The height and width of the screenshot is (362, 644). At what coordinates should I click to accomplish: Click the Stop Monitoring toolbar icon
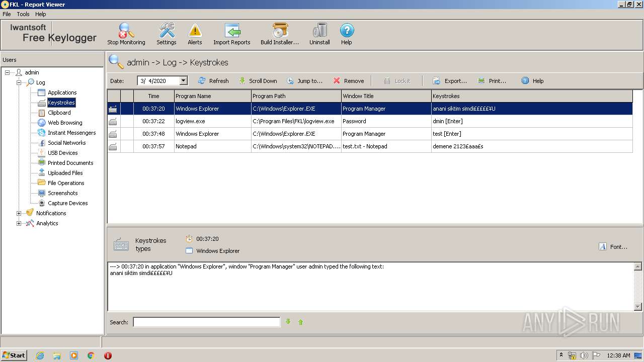click(x=126, y=34)
